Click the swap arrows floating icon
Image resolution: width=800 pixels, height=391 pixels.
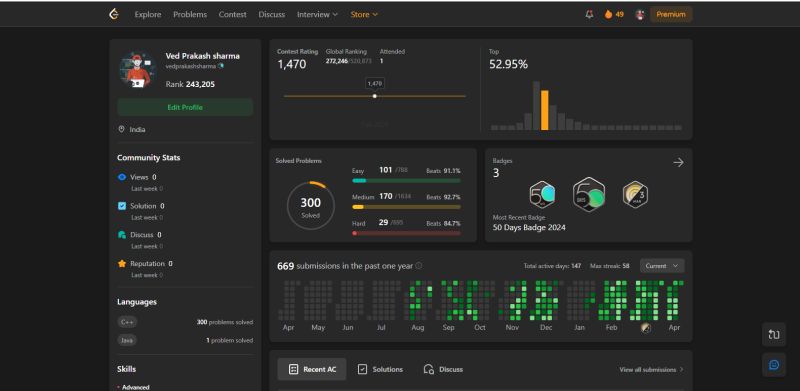point(773,334)
